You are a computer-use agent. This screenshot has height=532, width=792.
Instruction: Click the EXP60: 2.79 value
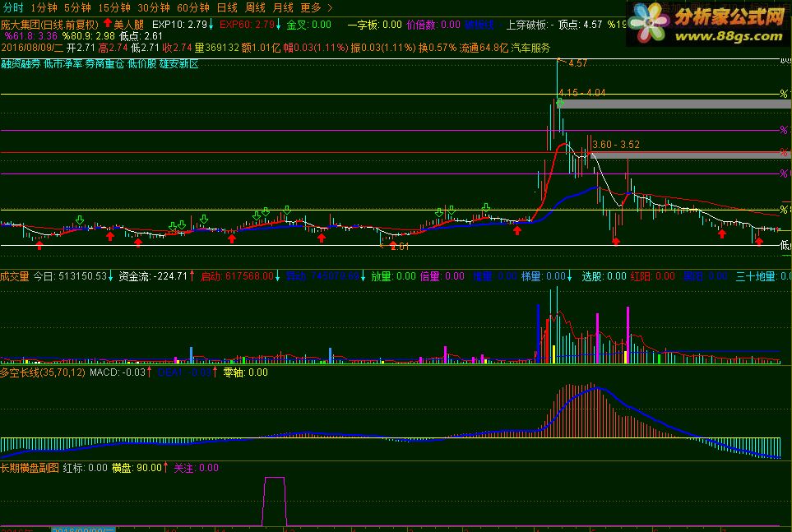[x=247, y=24]
